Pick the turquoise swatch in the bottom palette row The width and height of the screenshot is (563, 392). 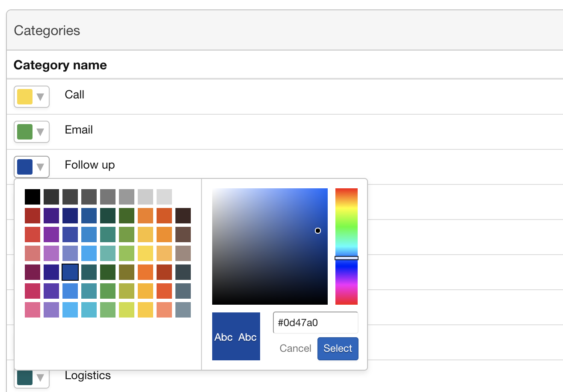(89, 310)
